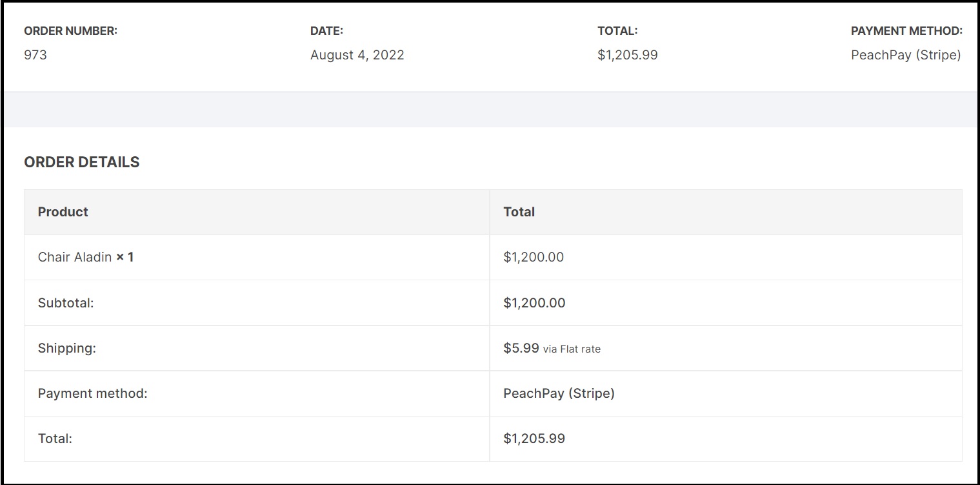Viewport: 980px width, 485px height.
Task: Click the Subtotal amount $1,200.00
Action: coord(534,303)
